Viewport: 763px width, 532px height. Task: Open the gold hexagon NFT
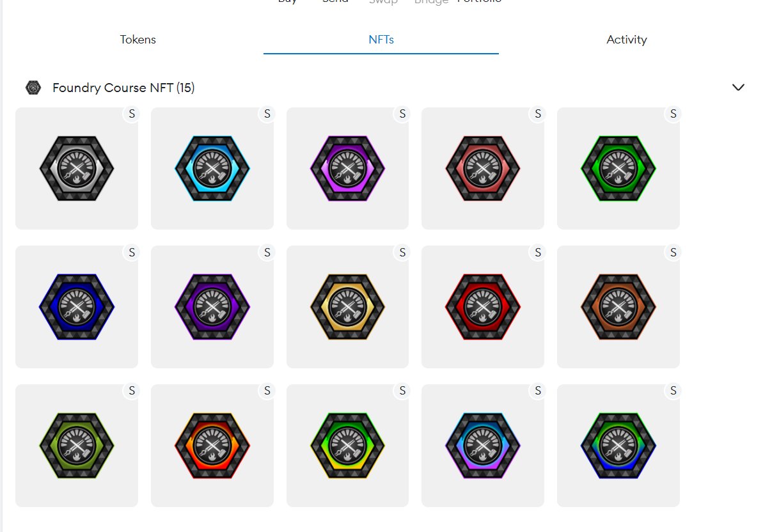coord(347,307)
